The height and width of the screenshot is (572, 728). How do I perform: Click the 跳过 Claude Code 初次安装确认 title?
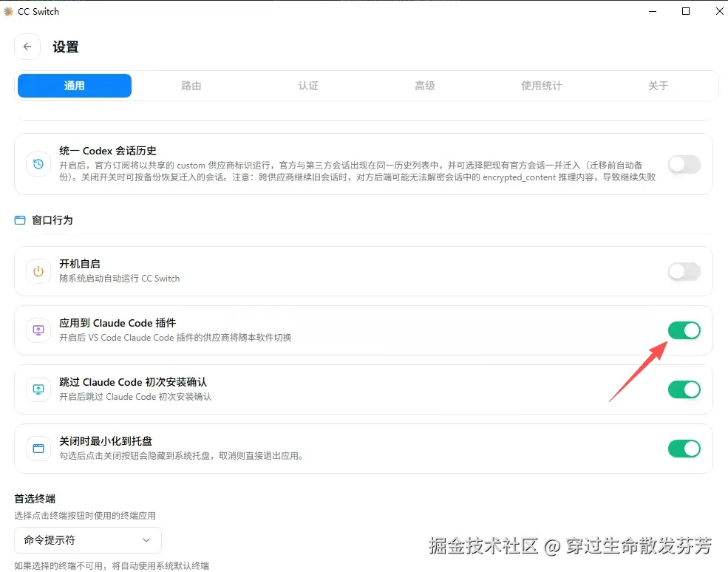[133, 381]
